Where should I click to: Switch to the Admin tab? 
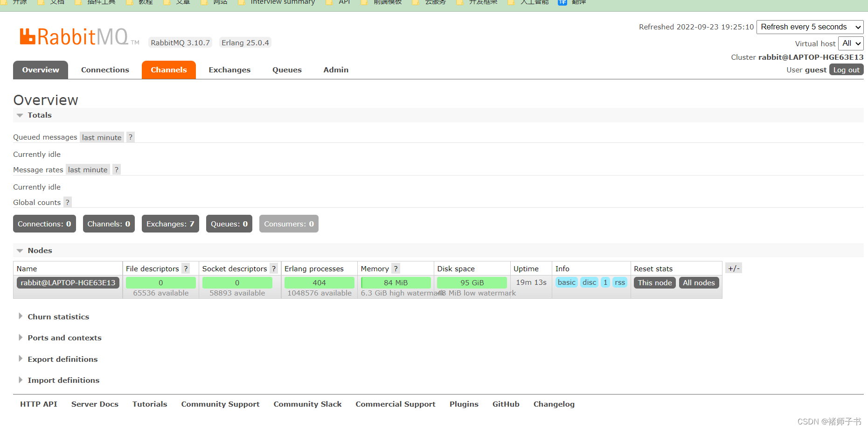tap(336, 70)
